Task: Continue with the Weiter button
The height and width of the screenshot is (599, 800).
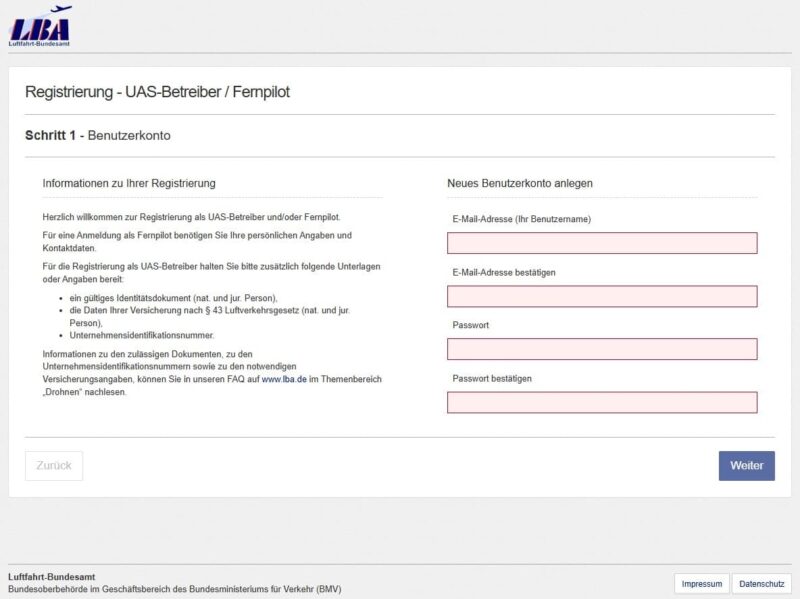Action: [746, 466]
